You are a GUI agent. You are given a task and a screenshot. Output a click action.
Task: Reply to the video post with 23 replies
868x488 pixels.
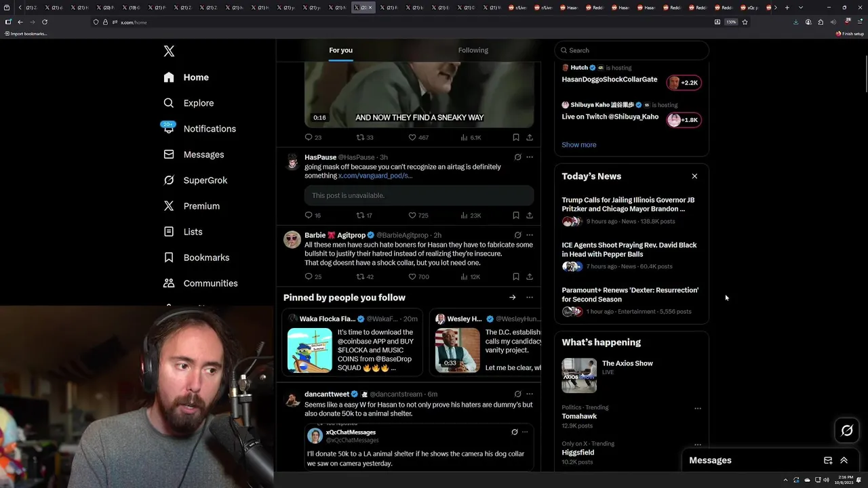click(x=313, y=138)
